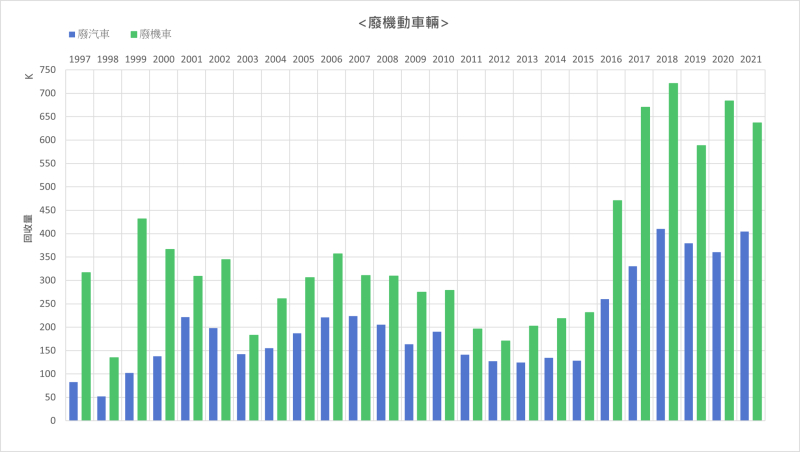Click the 650 value on vertical axis
This screenshot has height=452, width=800.
47,117
